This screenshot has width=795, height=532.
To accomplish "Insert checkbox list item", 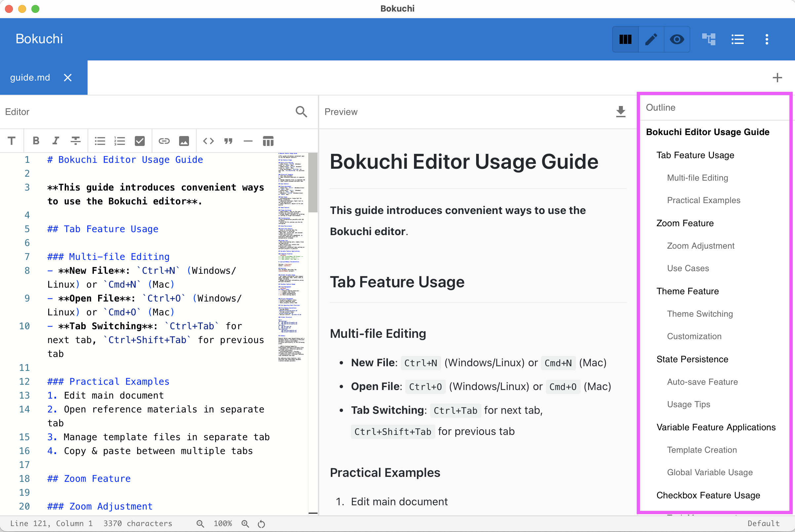I will point(139,141).
